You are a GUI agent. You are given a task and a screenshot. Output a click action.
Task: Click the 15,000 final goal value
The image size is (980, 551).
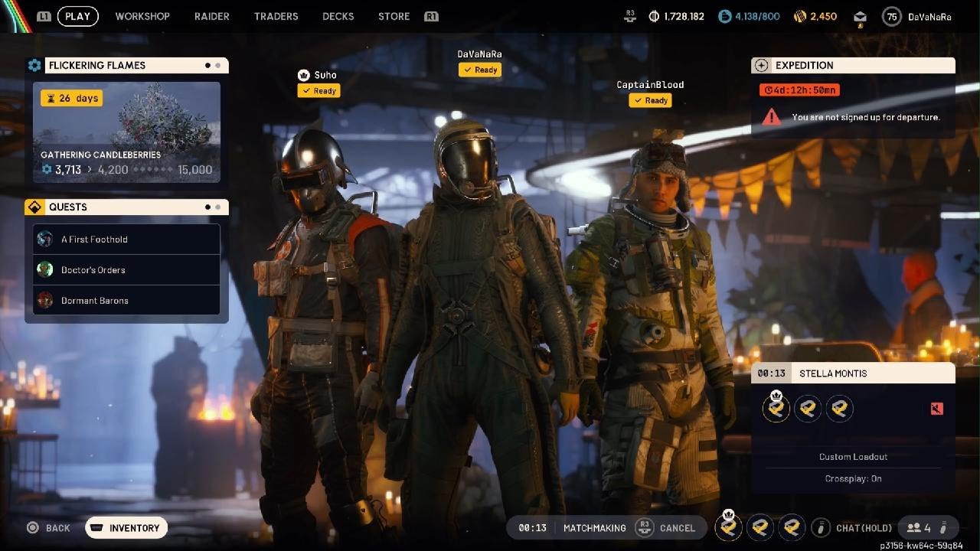pos(194,170)
